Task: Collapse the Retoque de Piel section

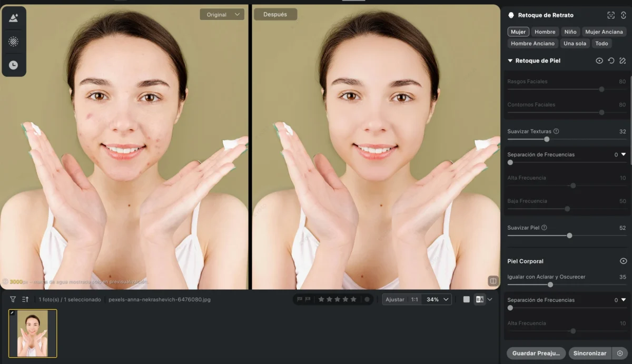Action: click(x=510, y=61)
